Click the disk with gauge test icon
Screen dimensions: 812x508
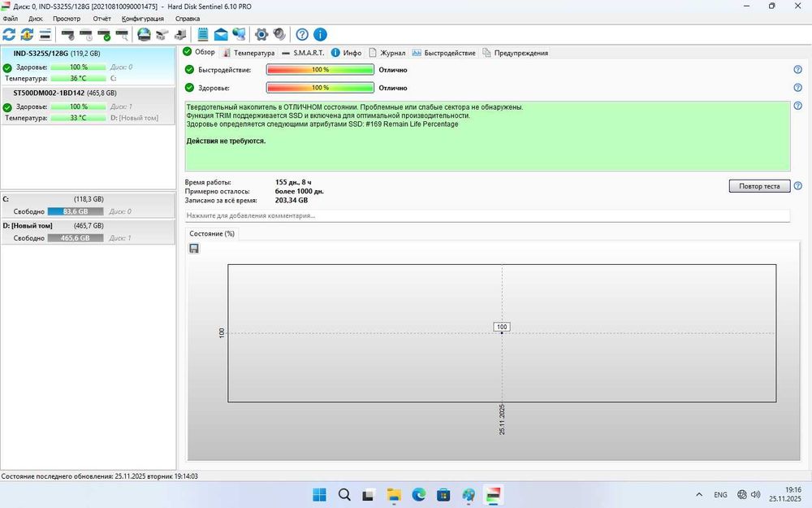coord(67,35)
